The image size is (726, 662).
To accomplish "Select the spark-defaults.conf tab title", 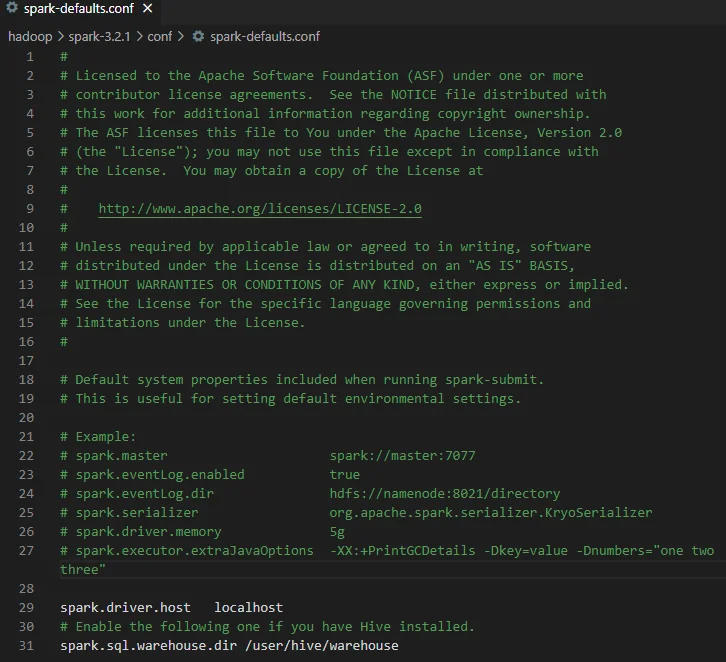I will tap(80, 9).
